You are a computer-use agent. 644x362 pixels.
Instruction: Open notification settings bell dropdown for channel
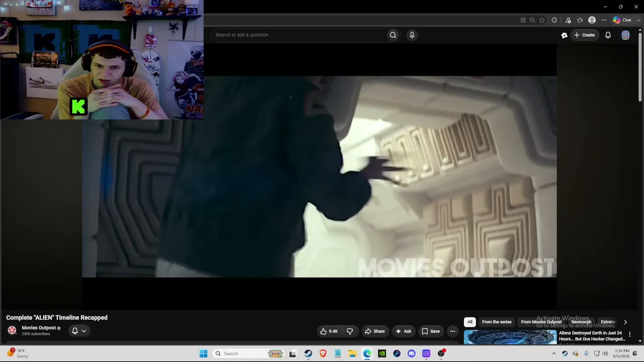79,331
